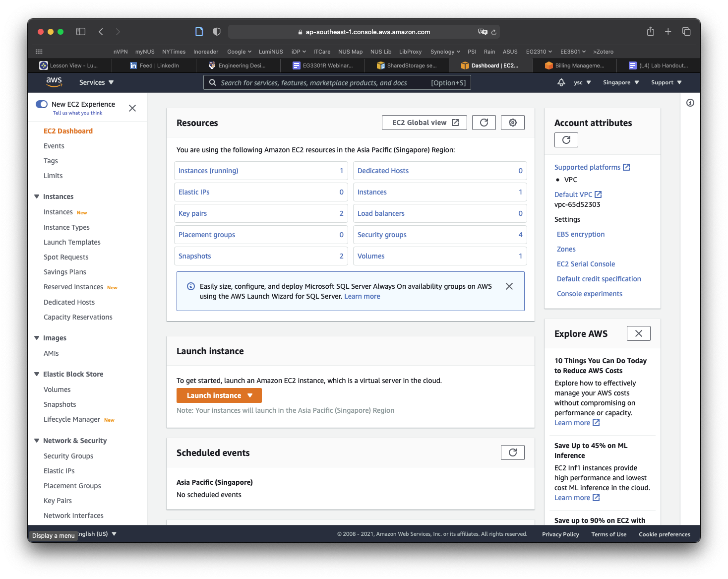Open Security Groups in the sidebar

(68, 456)
